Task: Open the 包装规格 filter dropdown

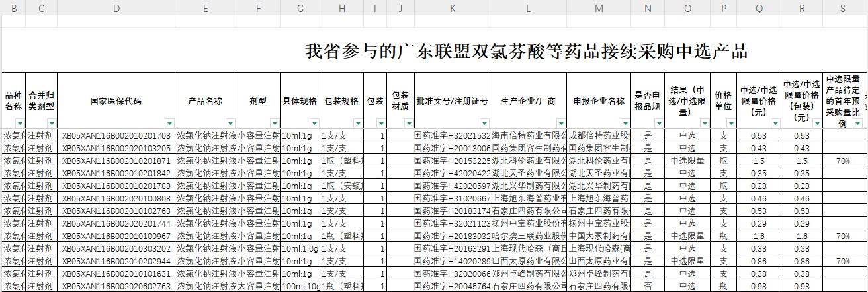Action: 358,124
